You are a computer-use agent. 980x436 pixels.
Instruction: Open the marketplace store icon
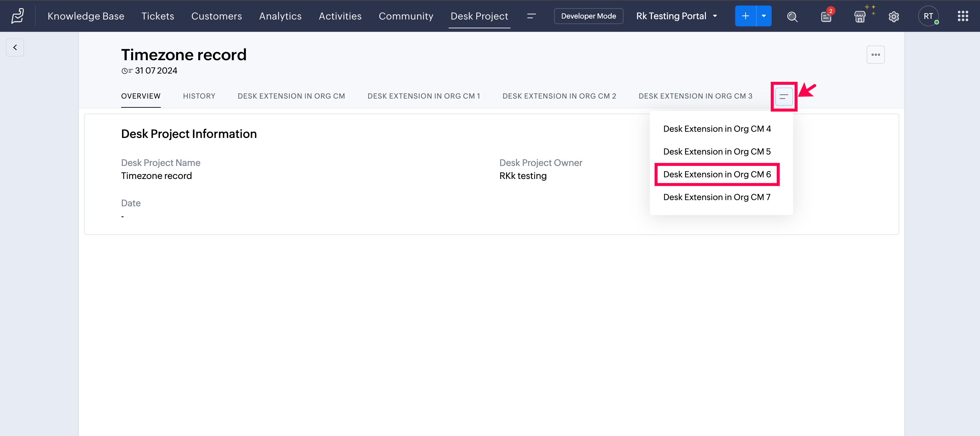[860, 16]
